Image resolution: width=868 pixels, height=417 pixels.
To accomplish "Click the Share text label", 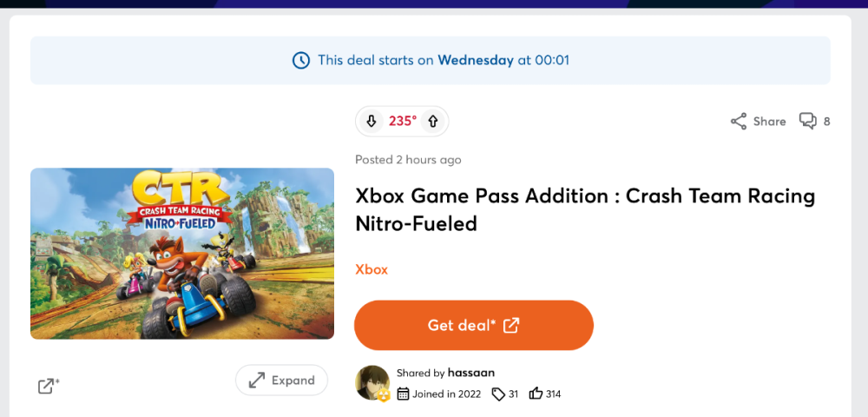I will coord(769,122).
